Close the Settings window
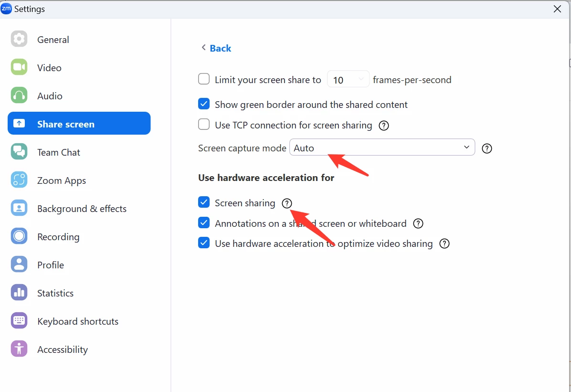Viewport: 571px width, 392px height. [x=557, y=9]
